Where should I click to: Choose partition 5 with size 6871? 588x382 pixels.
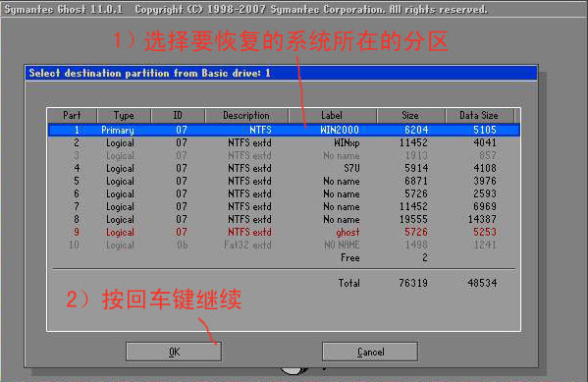284,181
